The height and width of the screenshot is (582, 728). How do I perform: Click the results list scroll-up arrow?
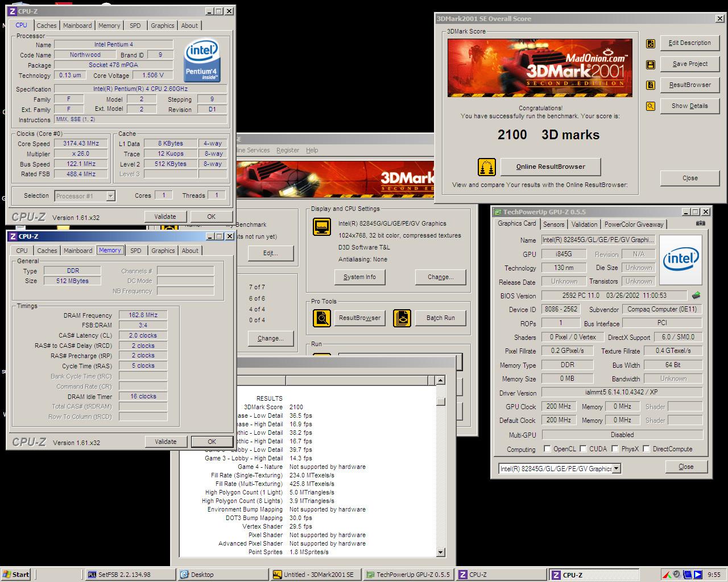[x=440, y=380]
